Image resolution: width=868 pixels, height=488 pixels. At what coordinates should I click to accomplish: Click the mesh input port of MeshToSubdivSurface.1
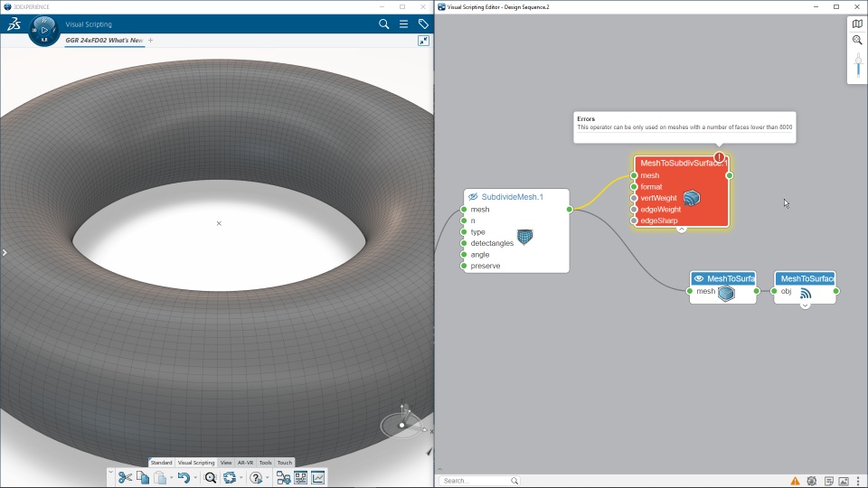pos(634,175)
